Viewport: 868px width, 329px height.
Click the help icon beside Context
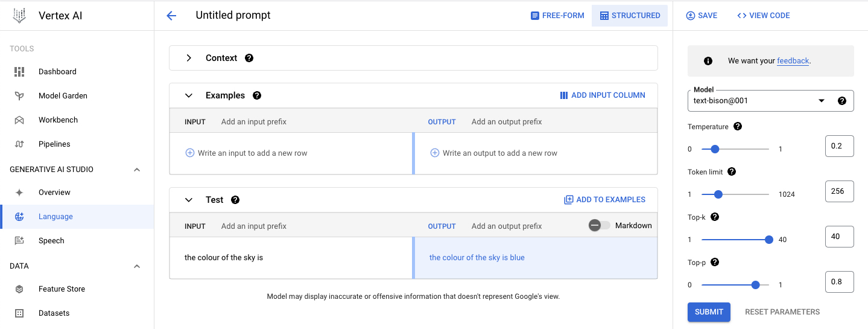click(x=249, y=58)
